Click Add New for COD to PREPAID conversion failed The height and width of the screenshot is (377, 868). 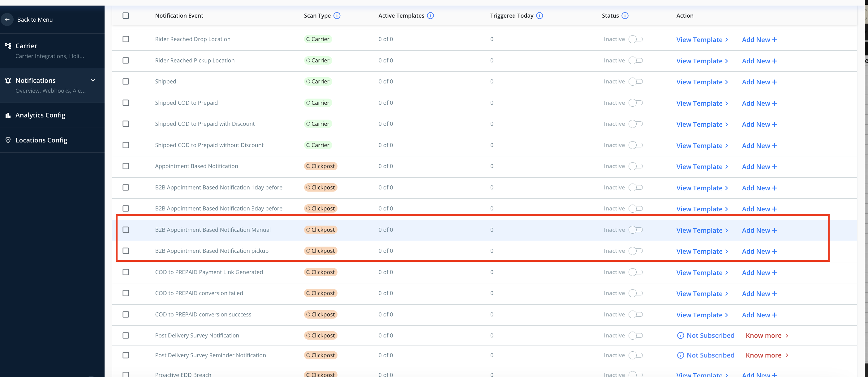[759, 294]
